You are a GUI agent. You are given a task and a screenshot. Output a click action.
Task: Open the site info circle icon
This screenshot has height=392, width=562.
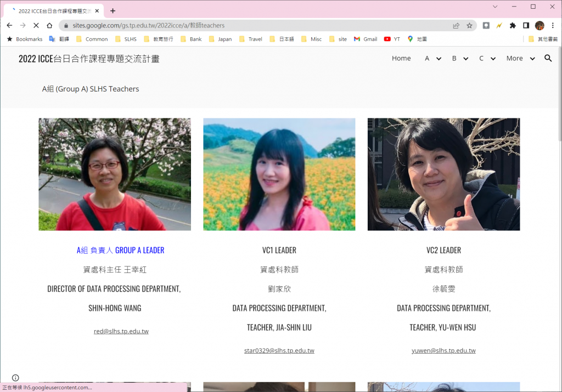[15, 378]
